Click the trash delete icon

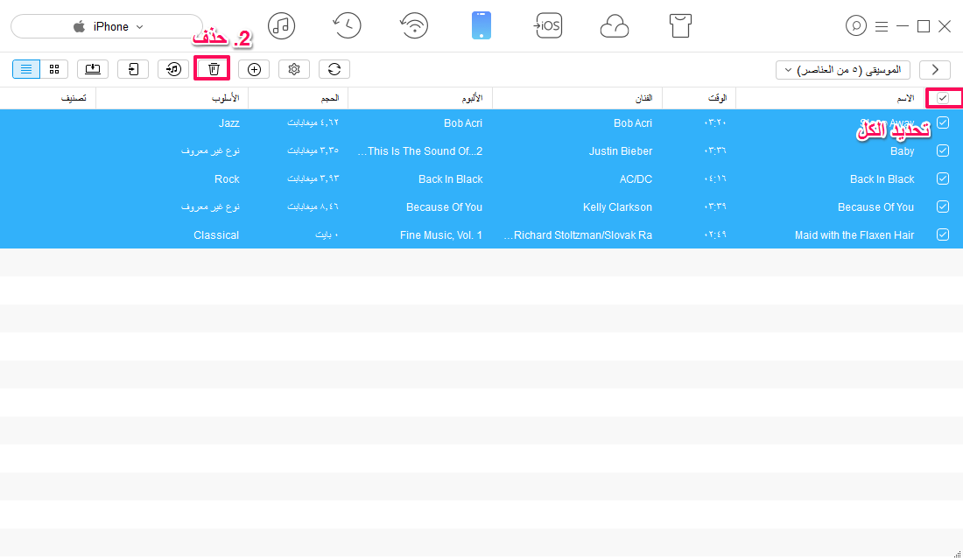213,69
